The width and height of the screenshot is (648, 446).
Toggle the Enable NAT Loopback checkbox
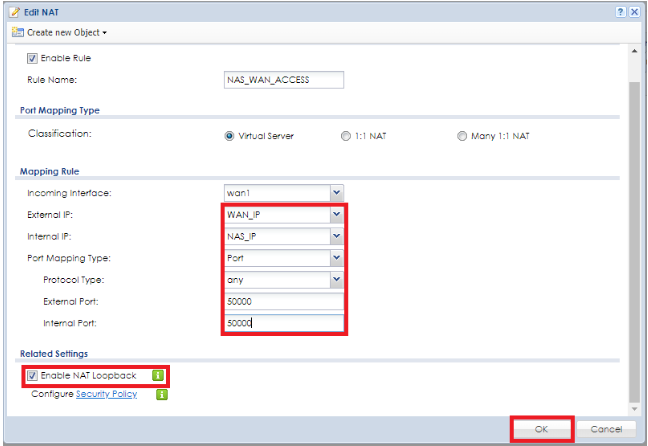[x=32, y=376]
